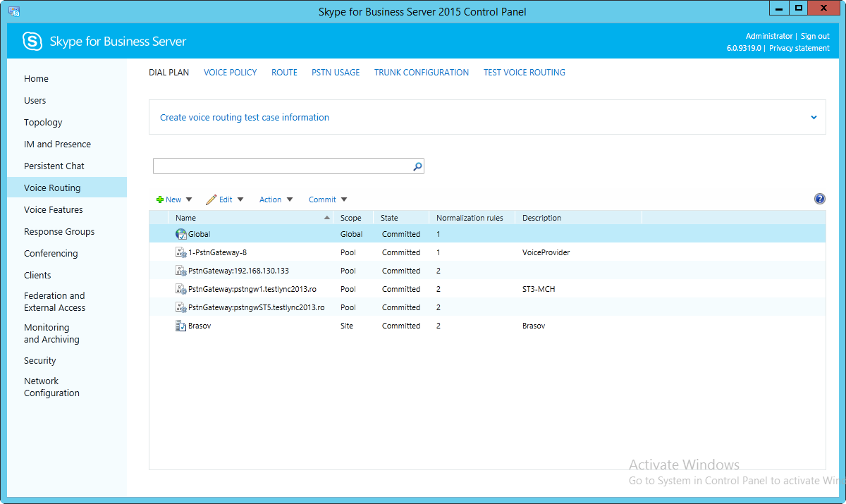Screen dimensions: 846x504
Task: Click the State column header
Action: tap(401, 218)
